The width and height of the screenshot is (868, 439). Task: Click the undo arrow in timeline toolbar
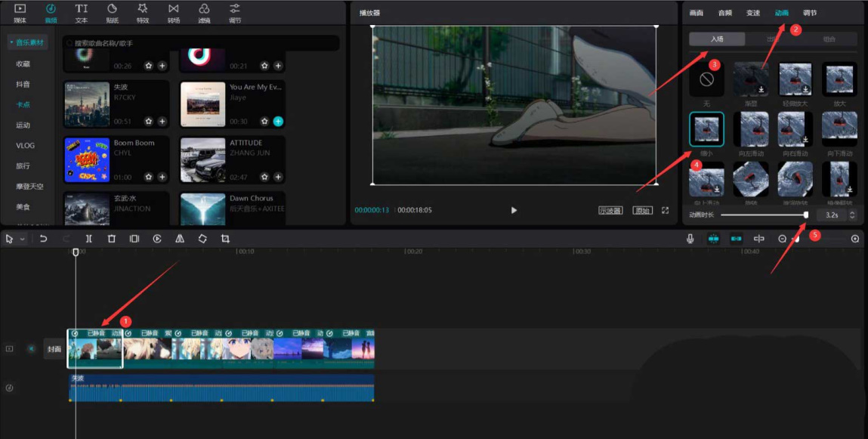pos(44,239)
